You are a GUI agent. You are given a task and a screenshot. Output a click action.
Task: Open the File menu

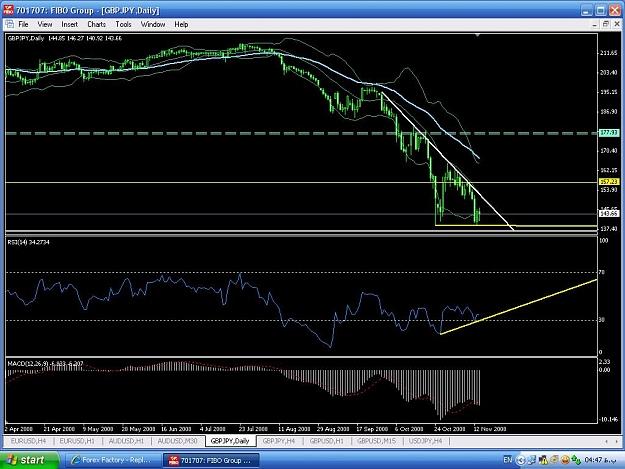coord(23,24)
